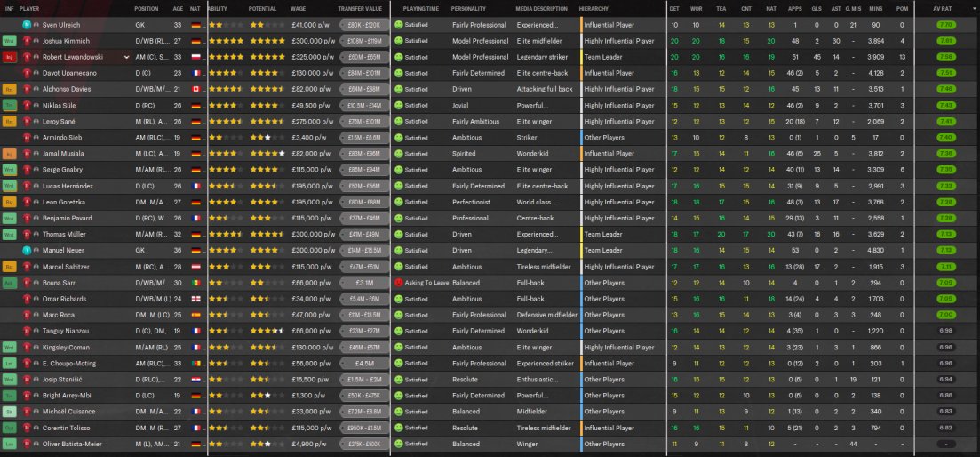Click Marc Roca's 7.00 average rating pill
Image resolution: width=980 pixels, height=457 pixels.
tap(945, 315)
